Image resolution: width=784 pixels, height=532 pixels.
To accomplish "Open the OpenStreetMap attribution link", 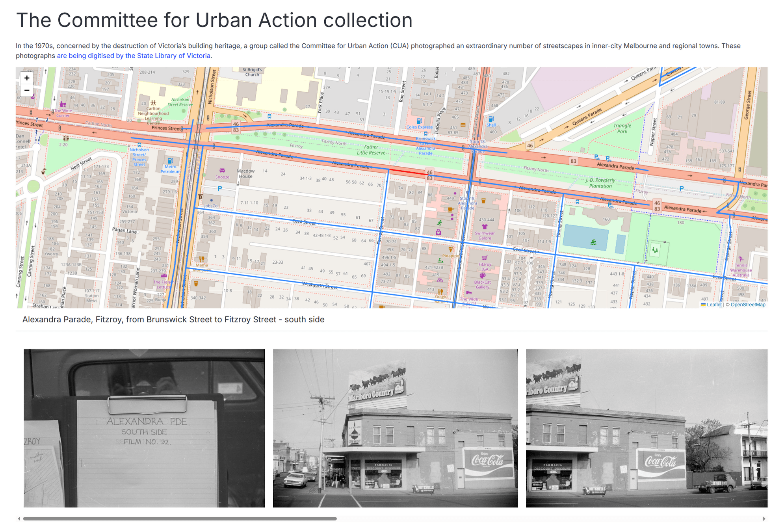I will click(748, 305).
